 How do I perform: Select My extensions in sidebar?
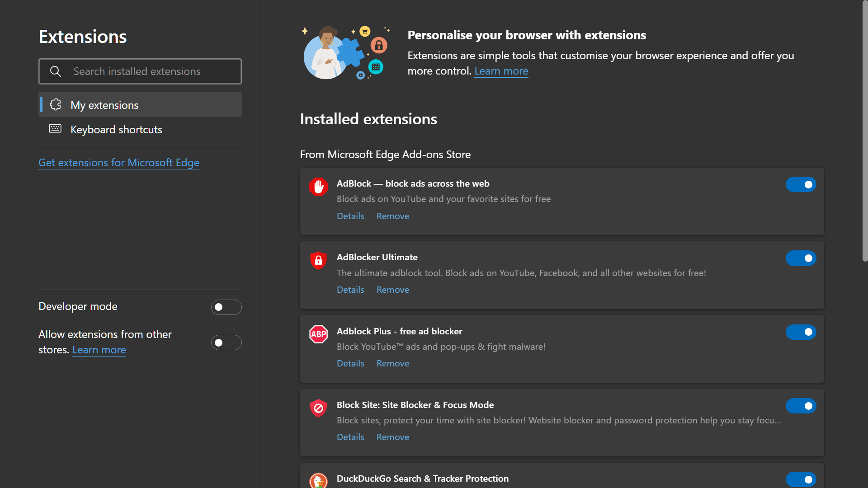[104, 105]
